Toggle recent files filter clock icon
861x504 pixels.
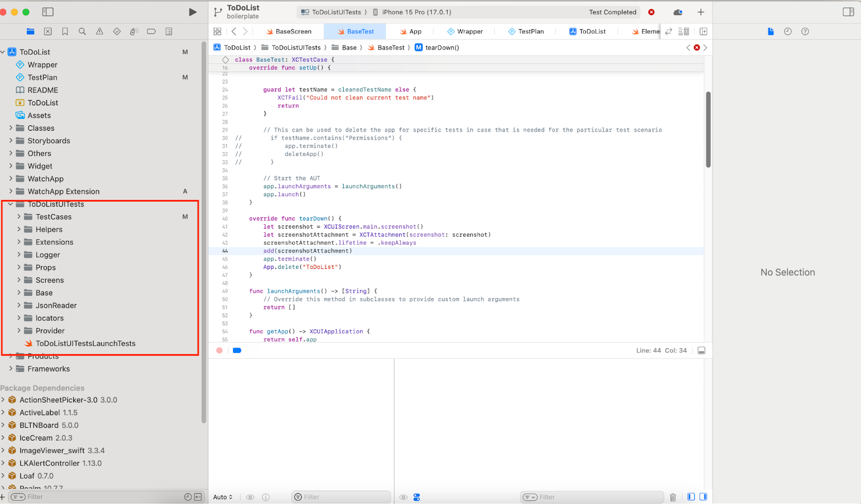188,497
